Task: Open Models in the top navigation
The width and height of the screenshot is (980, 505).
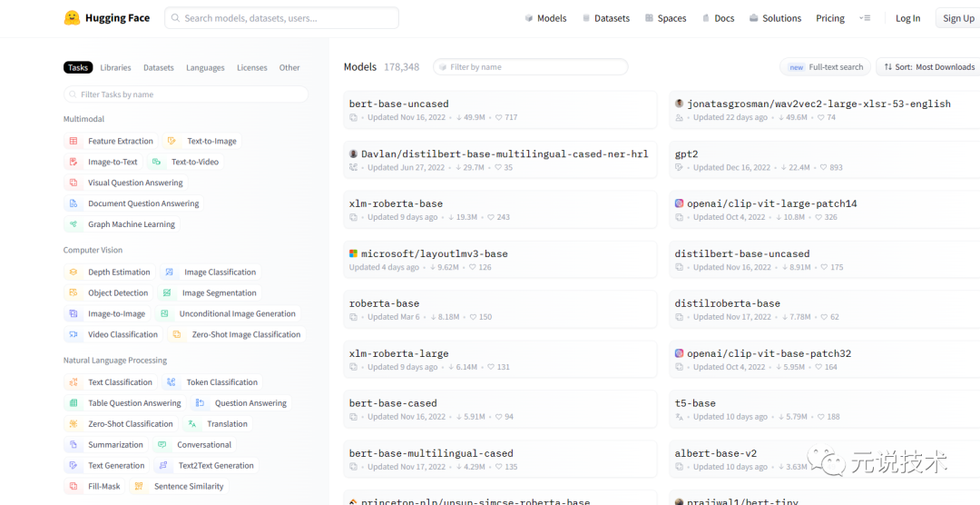Action: (545, 18)
